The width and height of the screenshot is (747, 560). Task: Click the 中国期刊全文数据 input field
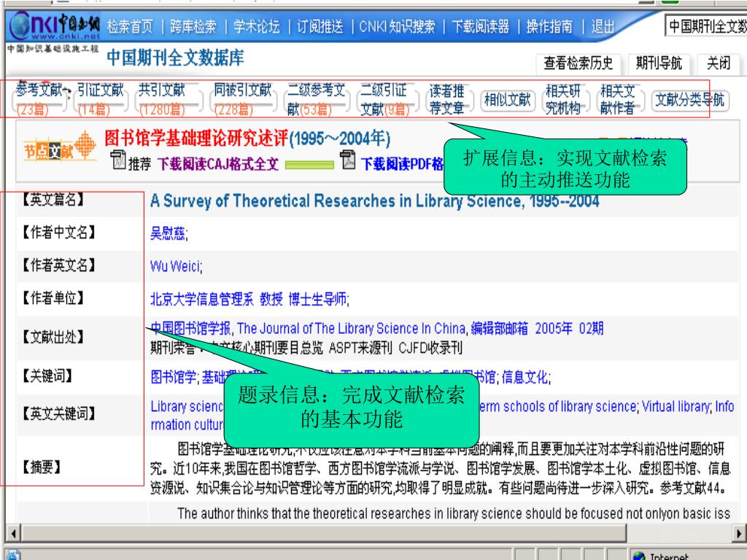[x=706, y=26]
